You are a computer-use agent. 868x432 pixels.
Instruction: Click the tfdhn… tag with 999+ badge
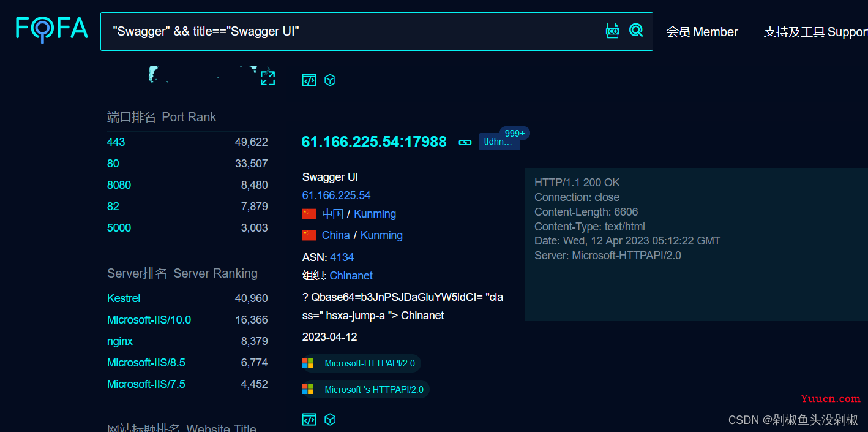coord(499,142)
